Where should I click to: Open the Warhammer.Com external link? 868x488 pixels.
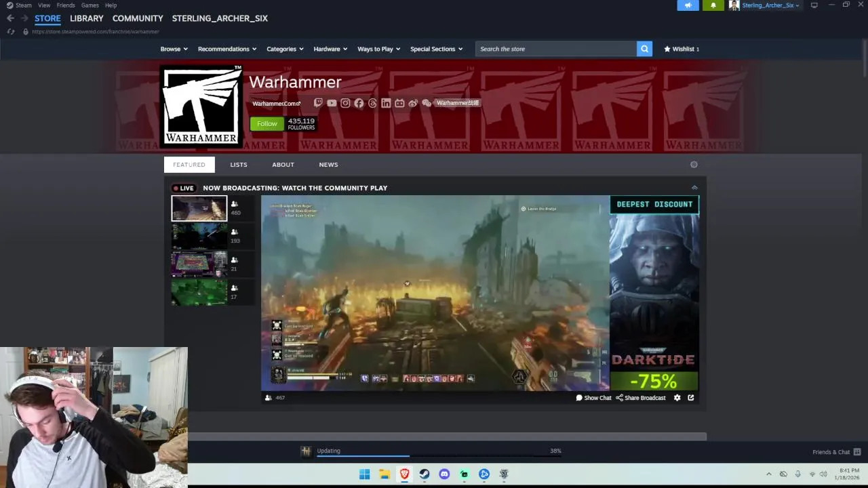point(276,104)
